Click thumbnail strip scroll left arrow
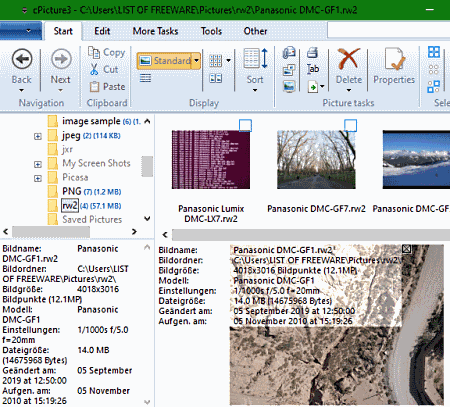The image size is (450, 407). click(165, 235)
